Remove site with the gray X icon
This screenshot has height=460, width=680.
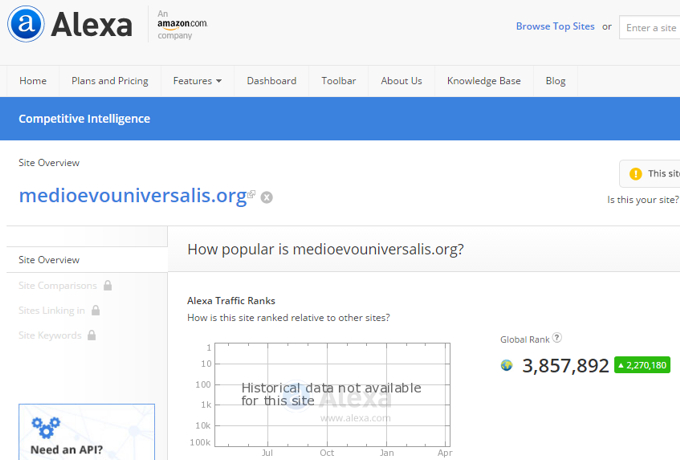pos(267,197)
